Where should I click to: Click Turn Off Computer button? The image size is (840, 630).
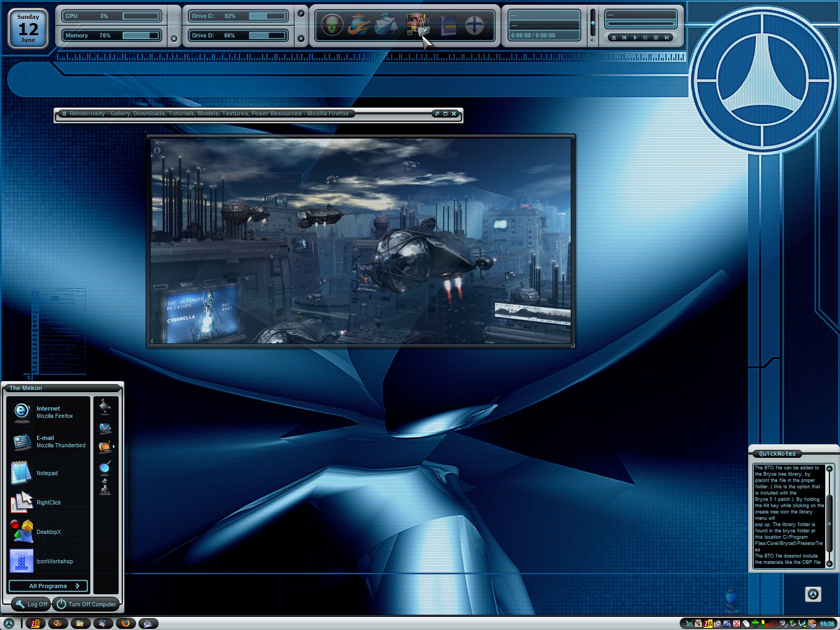87,604
